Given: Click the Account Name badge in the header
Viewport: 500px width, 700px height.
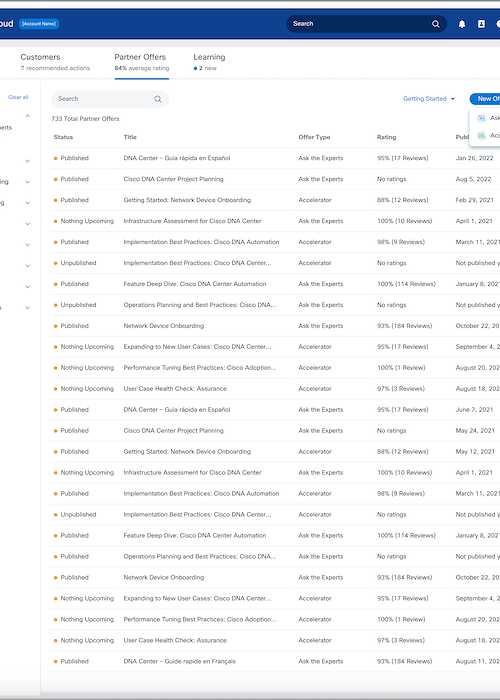Looking at the screenshot, I should click(39, 24).
